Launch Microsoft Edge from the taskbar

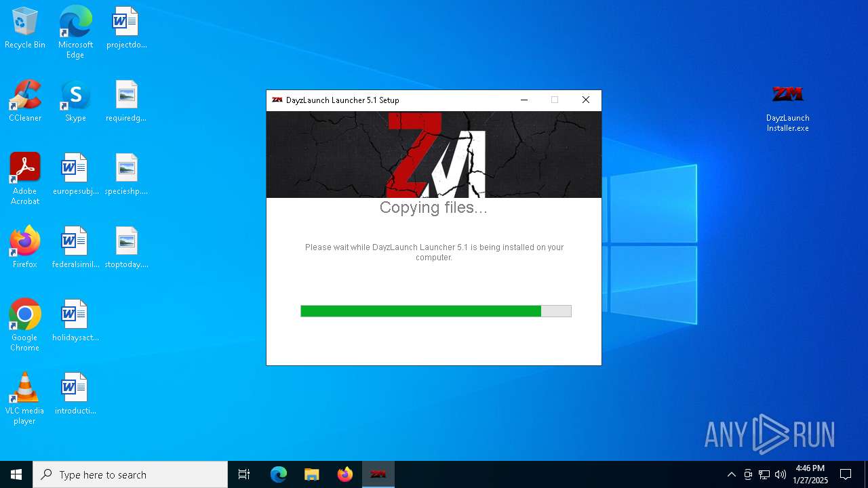(279, 474)
